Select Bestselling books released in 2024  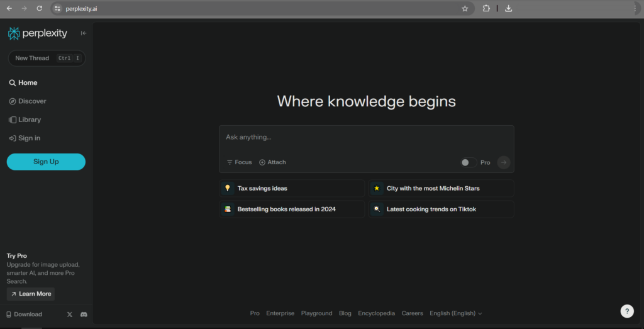(x=292, y=209)
